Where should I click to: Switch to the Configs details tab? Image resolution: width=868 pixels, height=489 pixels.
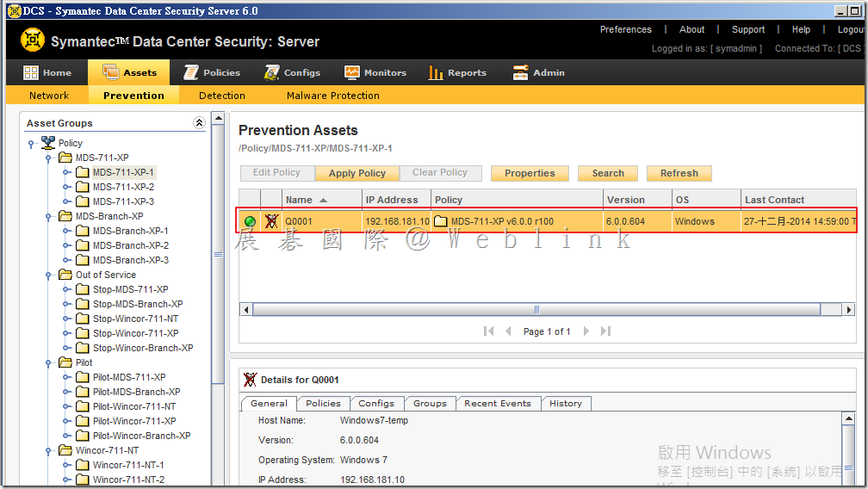click(x=376, y=403)
